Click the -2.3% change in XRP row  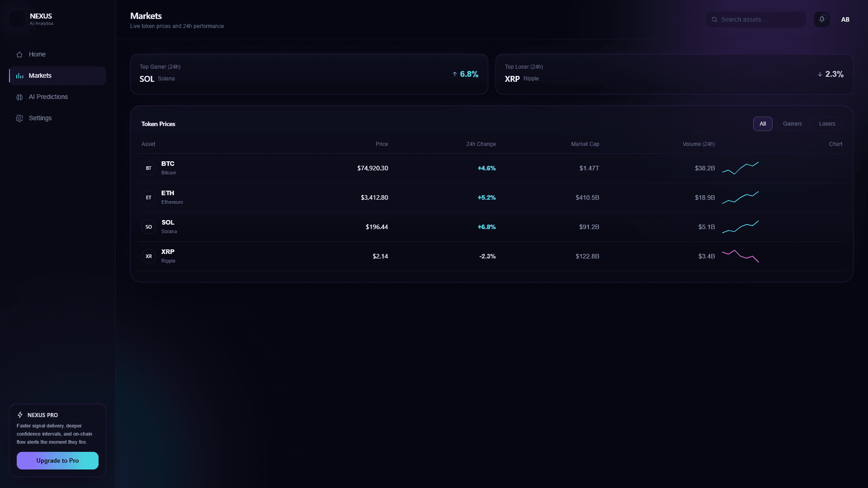tap(487, 256)
